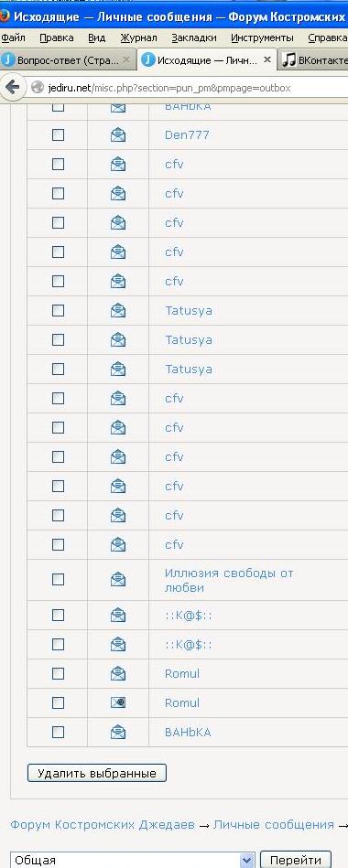Viewport: 348px width, 868px height.
Task: Tick the checkbox in the Den777 row
Action: pos(59,135)
